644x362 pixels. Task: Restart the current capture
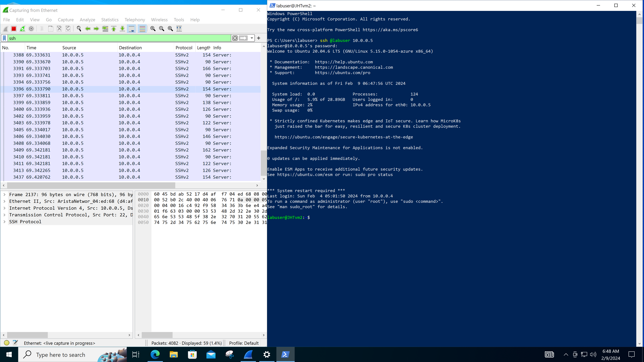[x=22, y=29]
